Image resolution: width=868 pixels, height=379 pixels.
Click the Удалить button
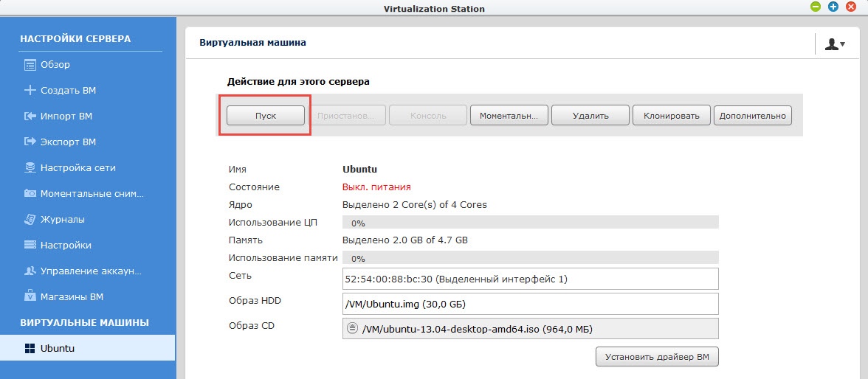point(590,116)
